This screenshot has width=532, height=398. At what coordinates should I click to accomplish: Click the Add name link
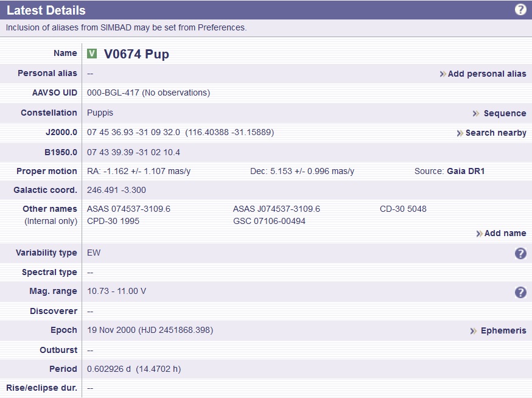(x=505, y=233)
